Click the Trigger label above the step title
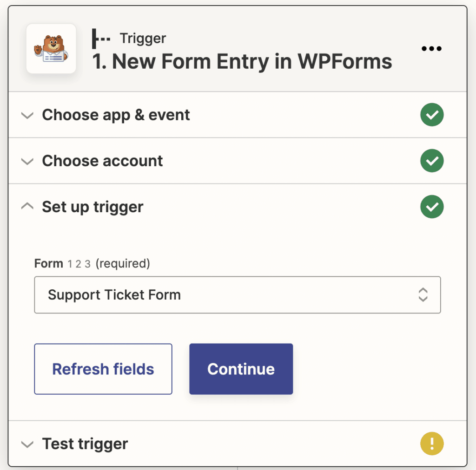Image resolution: width=476 pixels, height=470 pixels. coord(142,39)
